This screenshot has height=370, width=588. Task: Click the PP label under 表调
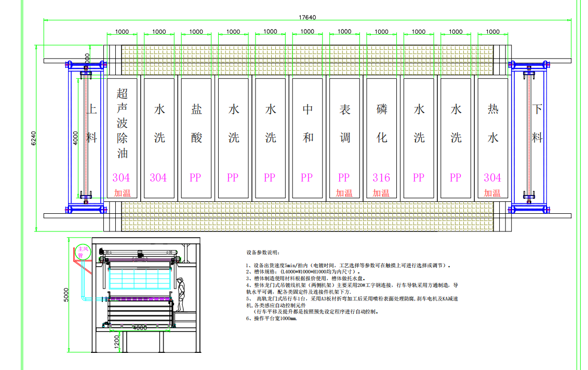[x=344, y=177]
